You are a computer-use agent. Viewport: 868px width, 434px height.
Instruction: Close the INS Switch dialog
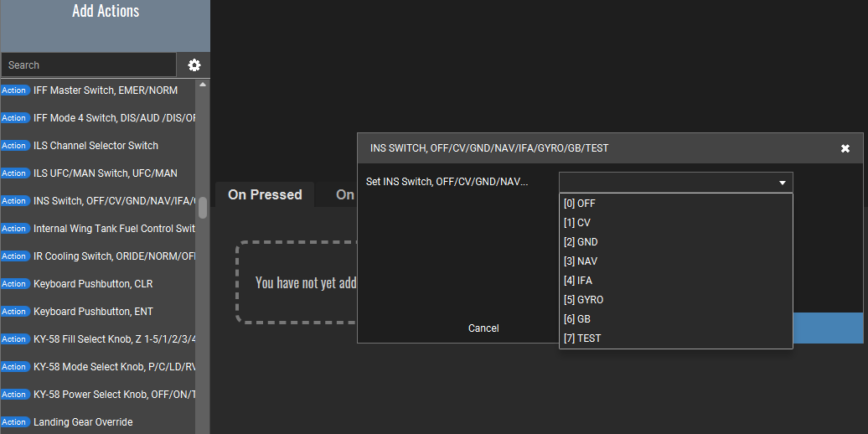(845, 148)
